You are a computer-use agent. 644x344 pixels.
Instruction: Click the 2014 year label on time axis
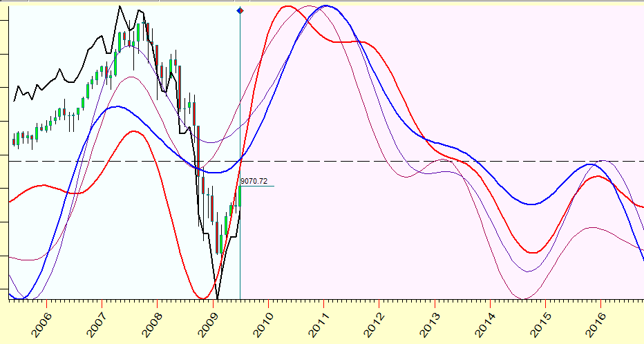click(x=485, y=324)
